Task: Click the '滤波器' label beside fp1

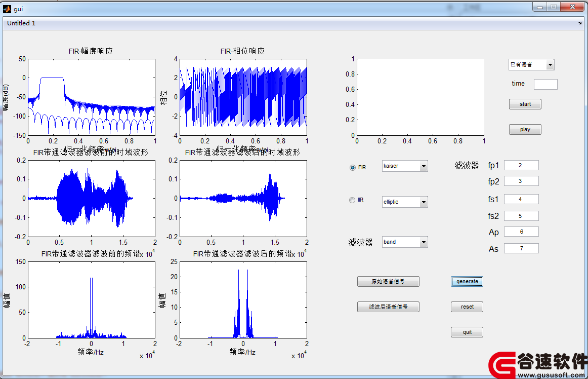Action: coord(467,166)
